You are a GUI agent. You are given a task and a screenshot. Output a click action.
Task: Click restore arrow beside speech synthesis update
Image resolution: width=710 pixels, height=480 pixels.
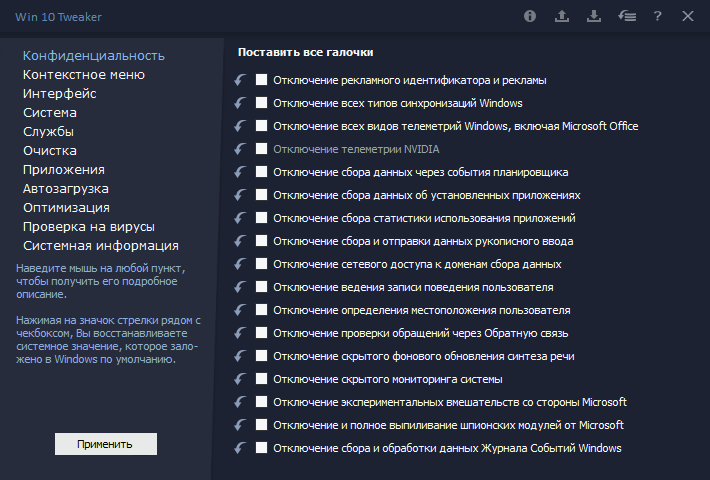coord(240,356)
